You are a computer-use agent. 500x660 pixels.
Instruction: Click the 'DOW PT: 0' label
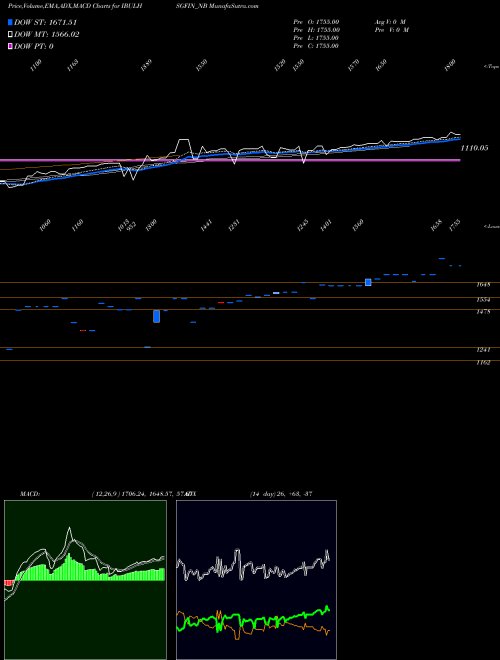[34, 46]
